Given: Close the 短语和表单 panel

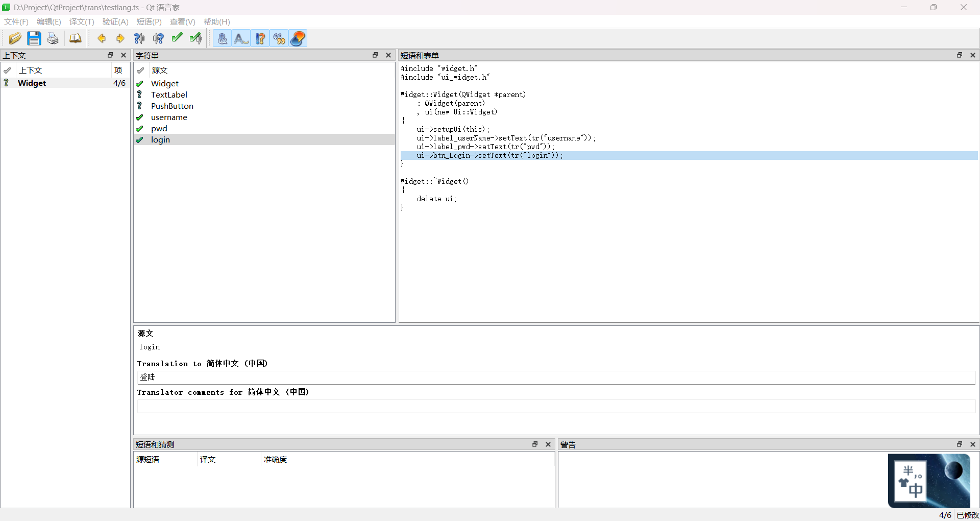Looking at the screenshot, I should 973,55.
